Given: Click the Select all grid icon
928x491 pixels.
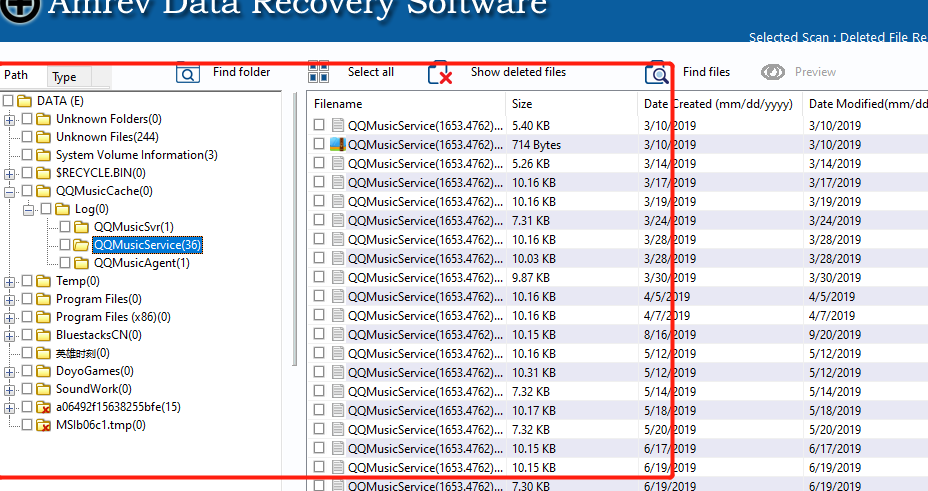Looking at the screenshot, I should point(318,72).
